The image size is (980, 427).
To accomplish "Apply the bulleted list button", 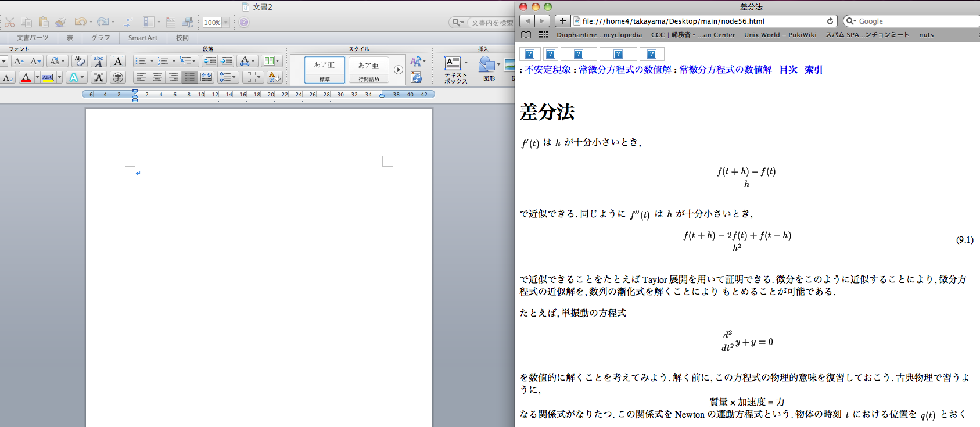I will (141, 61).
